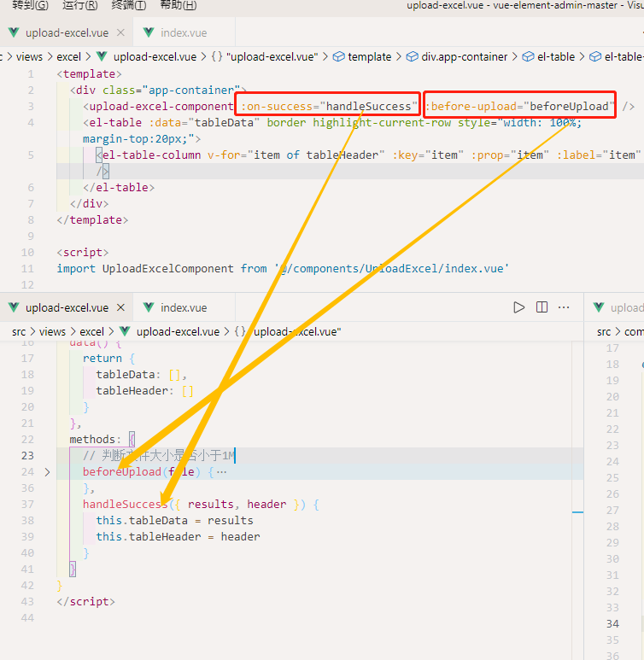Image resolution: width=644 pixels, height=660 pixels.
Task: Click the '</el-table>' tag on line 6
Action: pos(119,188)
